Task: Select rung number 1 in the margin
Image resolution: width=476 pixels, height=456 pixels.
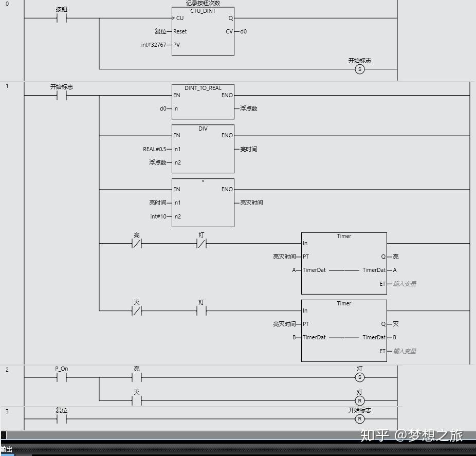Action: coord(7,86)
